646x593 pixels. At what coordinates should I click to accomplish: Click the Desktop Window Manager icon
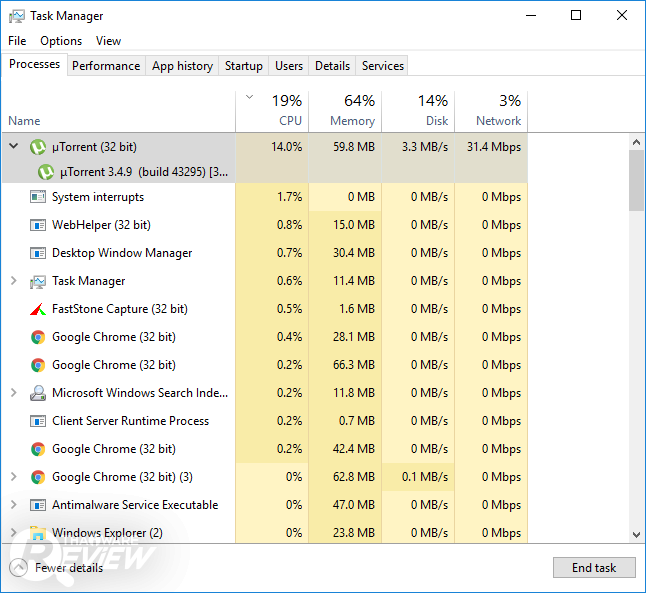[x=38, y=253]
